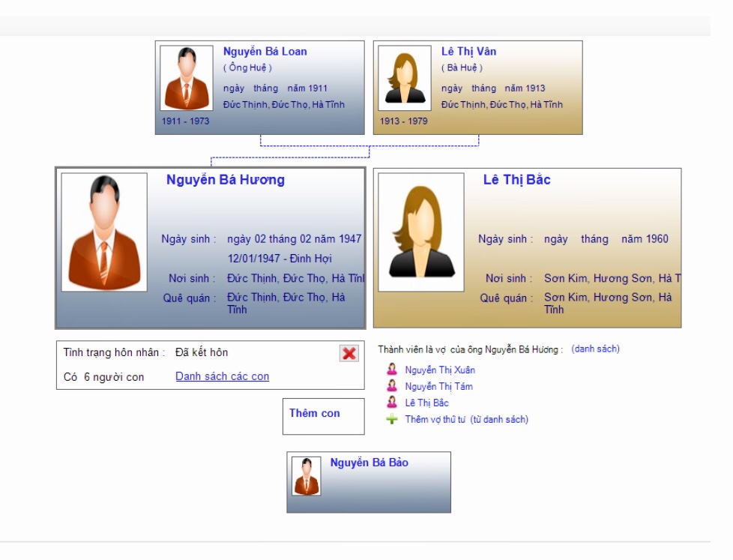Click the '1911 - 1973' lifespan text
This screenshot has height=560, width=733.
click(186, 121)
